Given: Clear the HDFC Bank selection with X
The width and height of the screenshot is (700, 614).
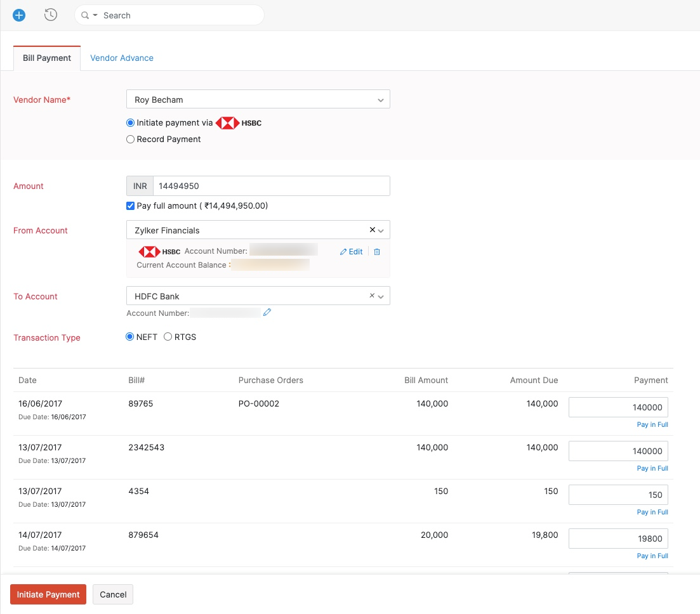Looking at the screenshot, I should tap(372, 296).
